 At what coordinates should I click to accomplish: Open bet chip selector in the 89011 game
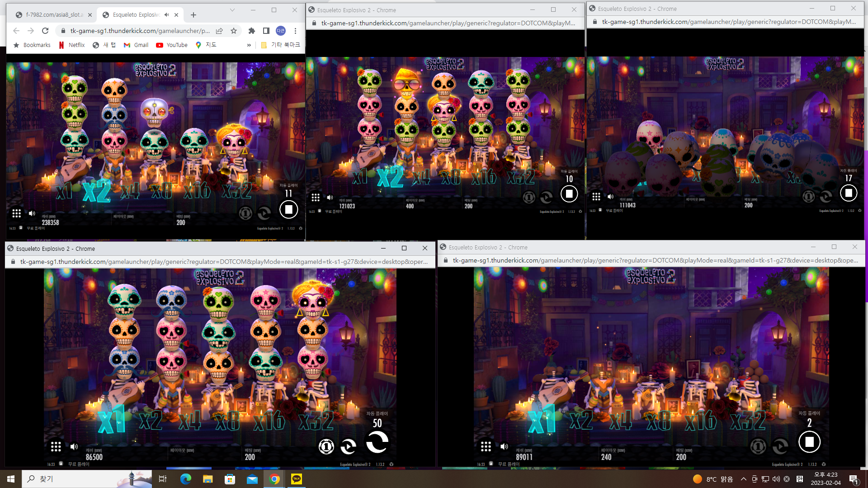[758, 447]
